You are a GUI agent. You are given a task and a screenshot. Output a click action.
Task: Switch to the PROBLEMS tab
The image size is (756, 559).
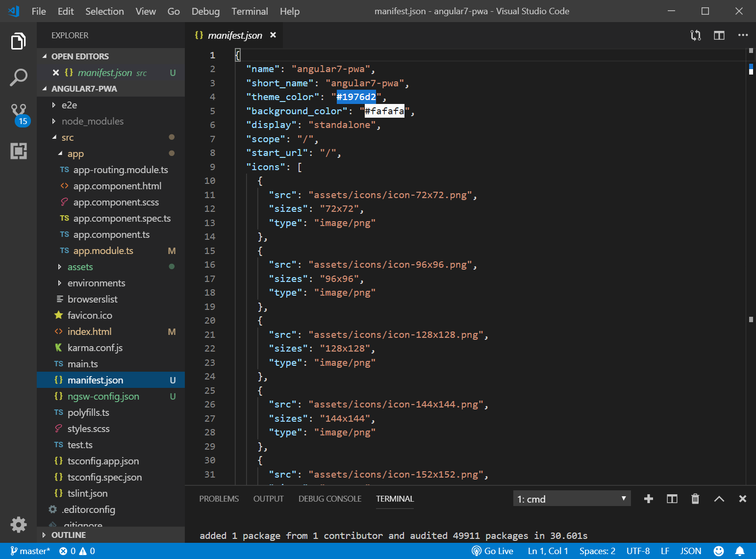pyautogui.click(x=219, y=499)
